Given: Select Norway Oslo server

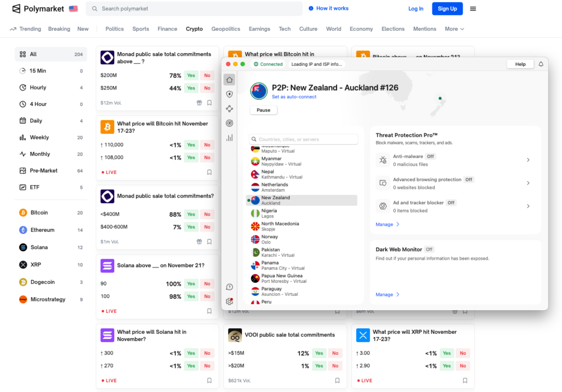Looking at the screenshot, I should (302, 239).
